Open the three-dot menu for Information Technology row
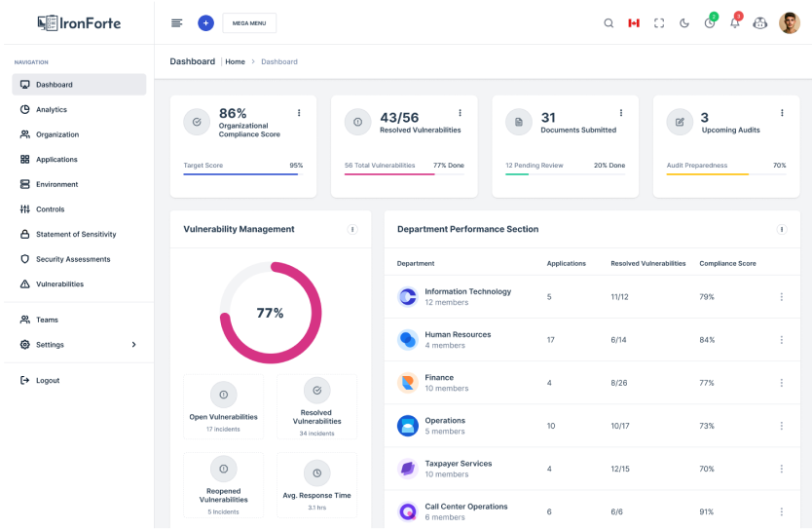This screenshot has height=529, width=812. click(x=781, y=297)
